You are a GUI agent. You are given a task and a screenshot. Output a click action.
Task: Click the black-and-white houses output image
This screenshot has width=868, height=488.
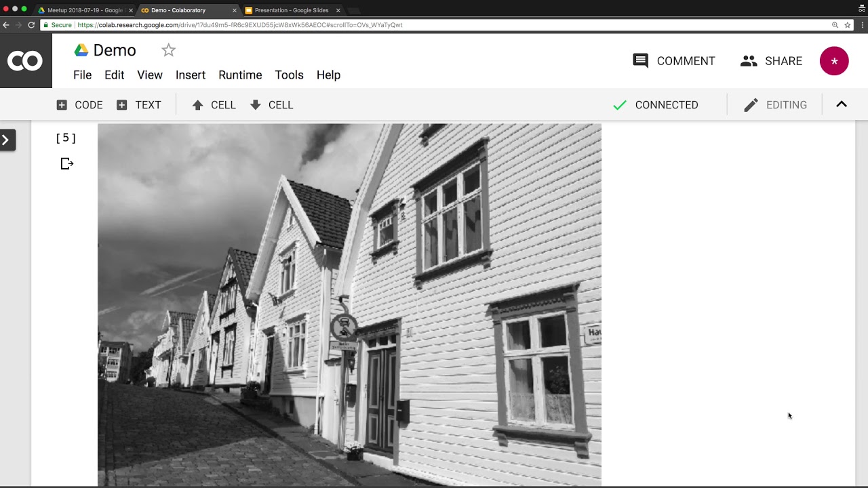(x=349, y=305)
